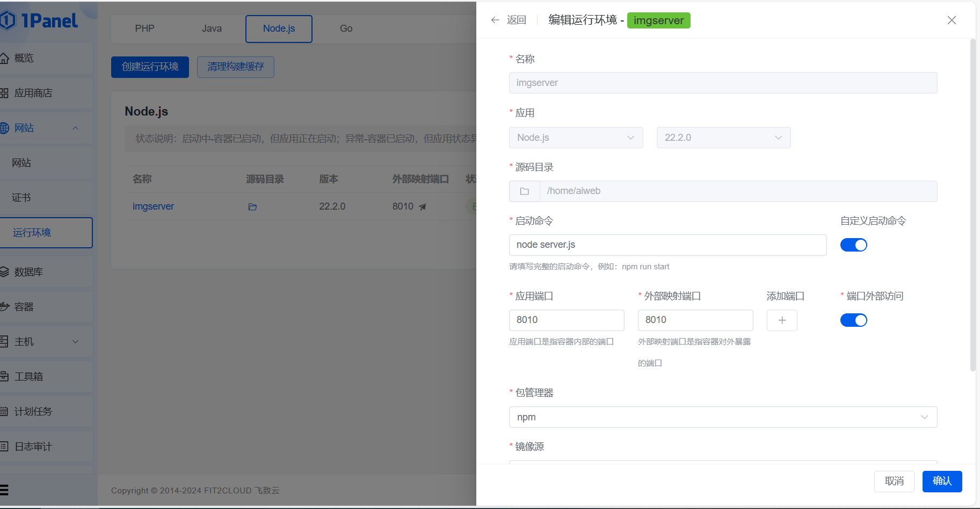Open 容器 containers in sidebar

pyautogui.click(x=46, y=307)
